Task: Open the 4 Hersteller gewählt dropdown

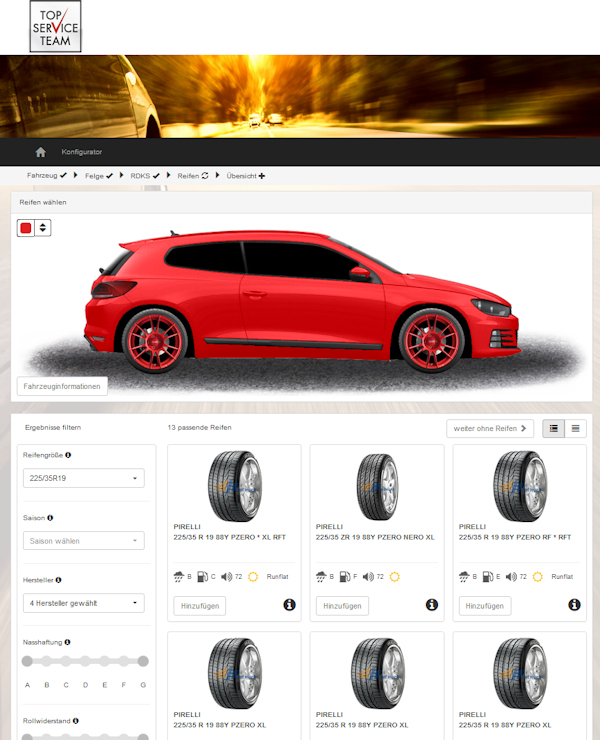Action: pyautogui.click(x=84, y=603)
